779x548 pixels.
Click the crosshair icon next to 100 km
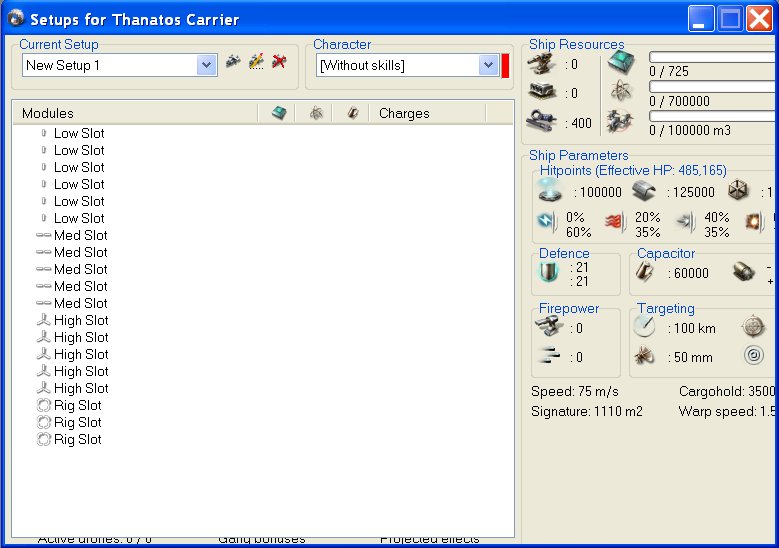753,326
